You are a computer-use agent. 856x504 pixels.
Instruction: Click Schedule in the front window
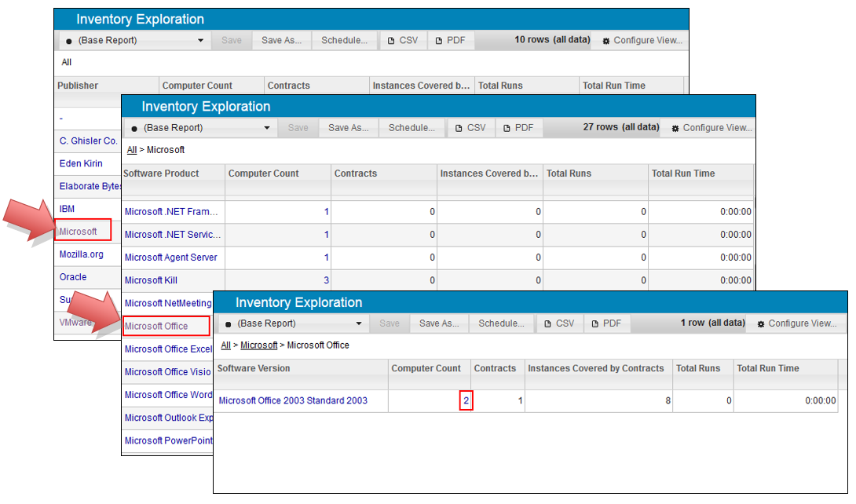501,323
